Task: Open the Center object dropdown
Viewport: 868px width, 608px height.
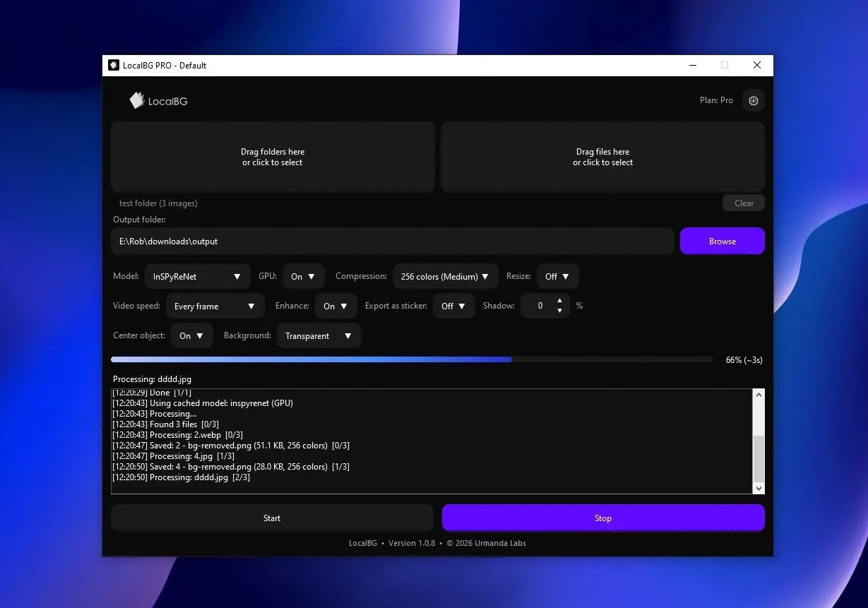Action: point(192,335)
